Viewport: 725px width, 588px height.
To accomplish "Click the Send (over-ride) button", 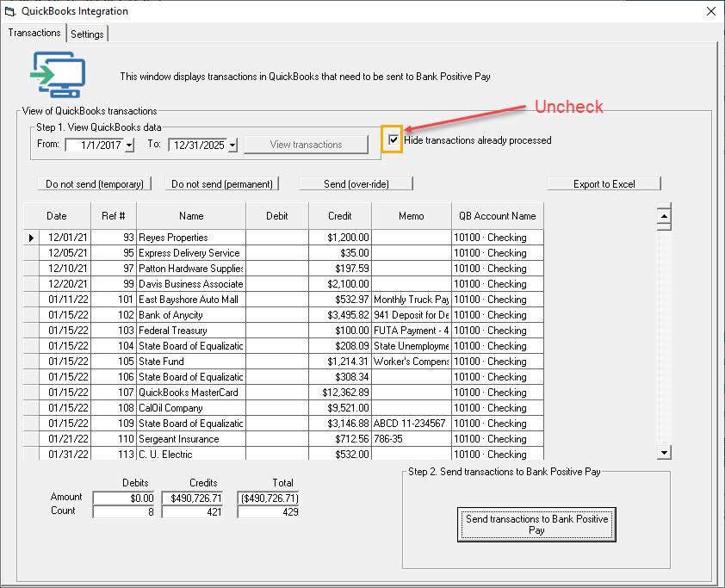I will point(356,184).
